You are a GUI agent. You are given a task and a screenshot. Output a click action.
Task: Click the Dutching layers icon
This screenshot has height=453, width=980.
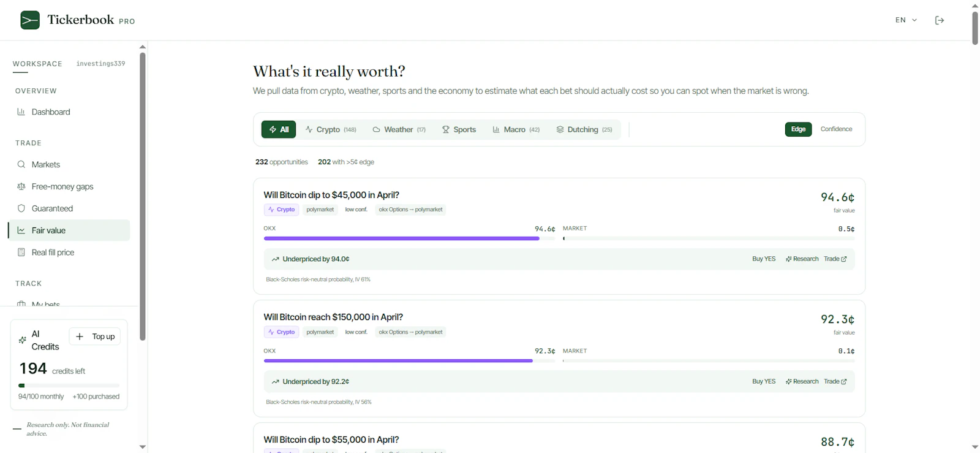(x=560, y=129)
